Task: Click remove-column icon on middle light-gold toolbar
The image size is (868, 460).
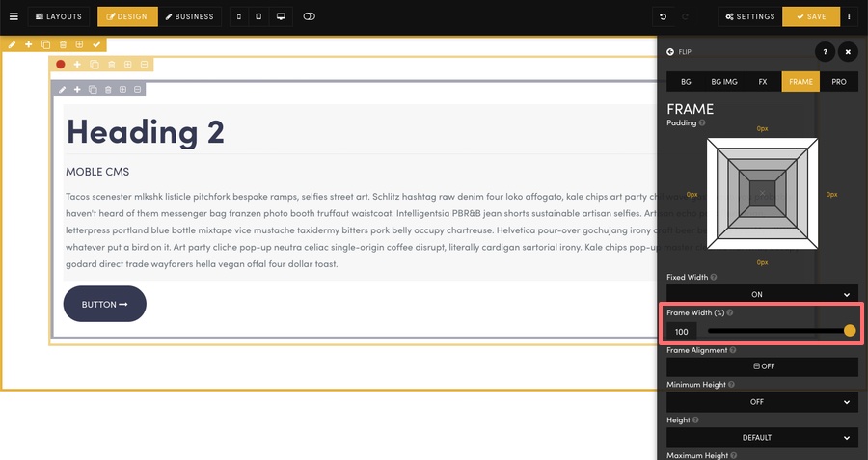Action: [144, 65]
